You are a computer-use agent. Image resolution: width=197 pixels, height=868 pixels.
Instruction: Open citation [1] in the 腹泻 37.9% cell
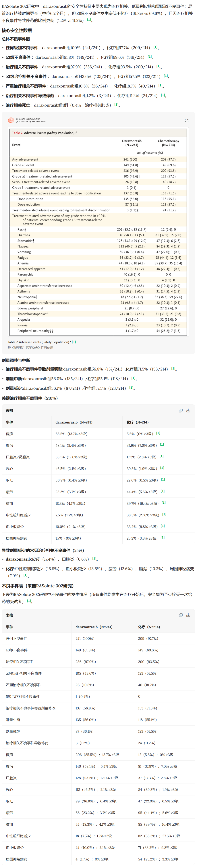[162, 445]
